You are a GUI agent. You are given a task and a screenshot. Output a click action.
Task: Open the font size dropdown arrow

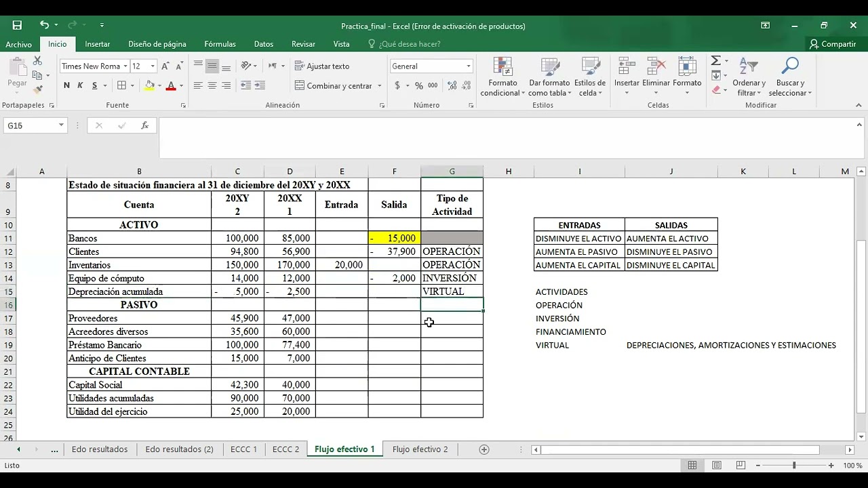coord(153,66)
